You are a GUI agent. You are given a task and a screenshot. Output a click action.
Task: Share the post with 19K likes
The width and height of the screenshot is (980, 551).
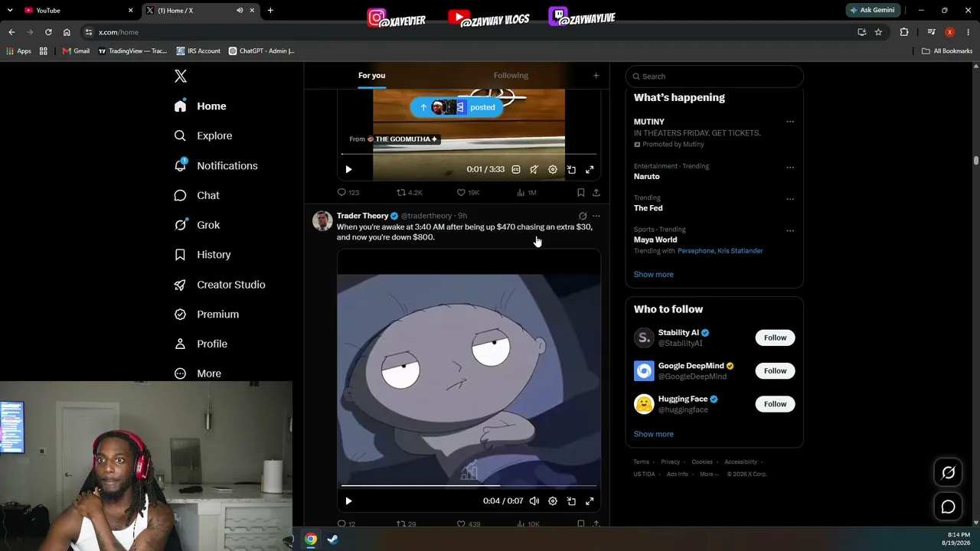coord(596,193)
